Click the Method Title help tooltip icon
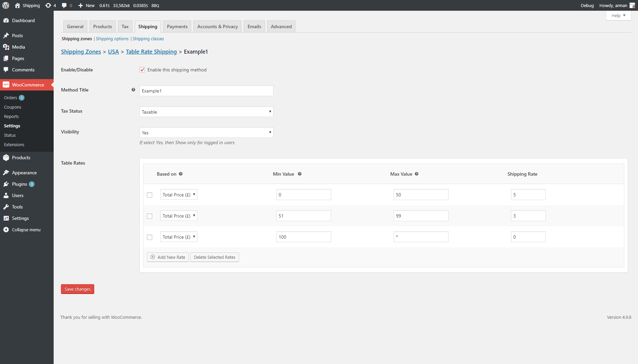The image size is (638, 364). (133, 90)
